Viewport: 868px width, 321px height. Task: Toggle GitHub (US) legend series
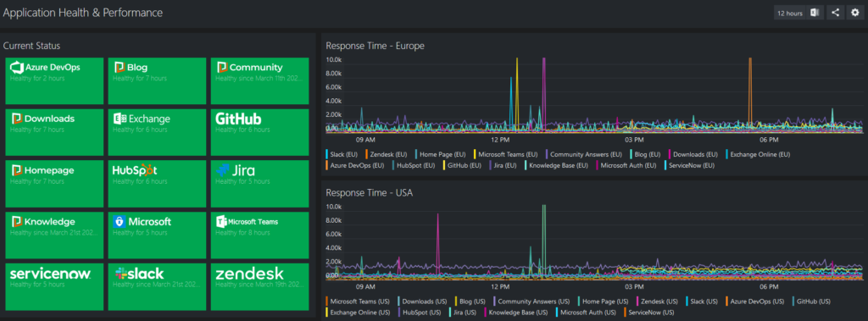click(811, 302)
